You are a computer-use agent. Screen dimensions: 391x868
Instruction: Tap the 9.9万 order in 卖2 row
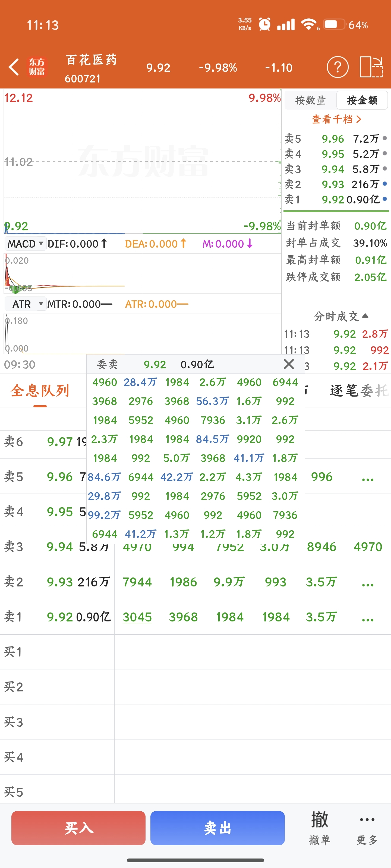tap(229, 582)
